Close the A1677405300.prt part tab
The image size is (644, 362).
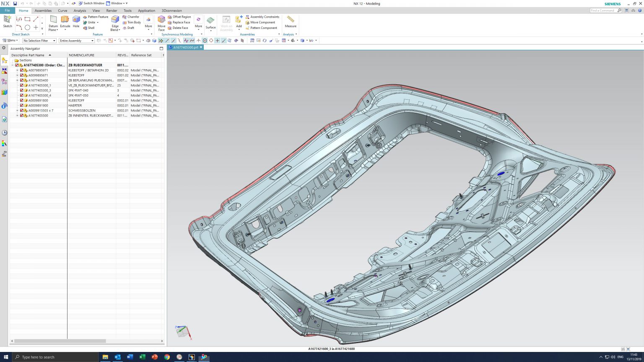[x=202, y=47]
